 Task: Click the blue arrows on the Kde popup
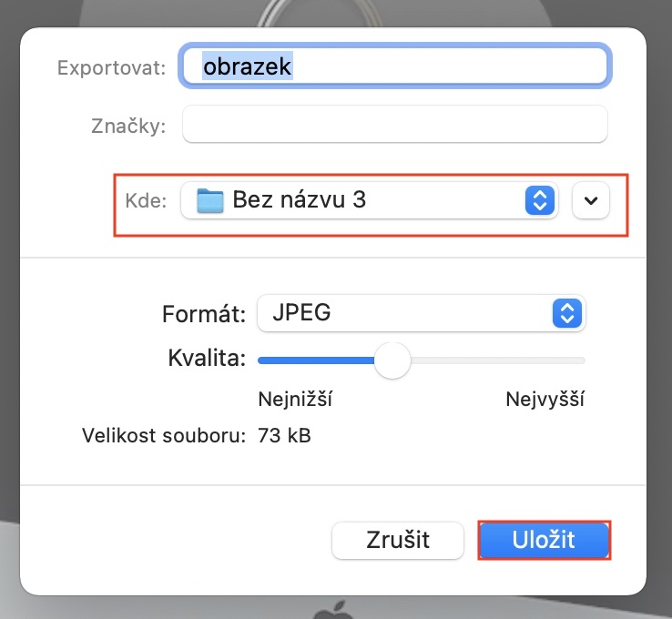click(x=539, y=200)
